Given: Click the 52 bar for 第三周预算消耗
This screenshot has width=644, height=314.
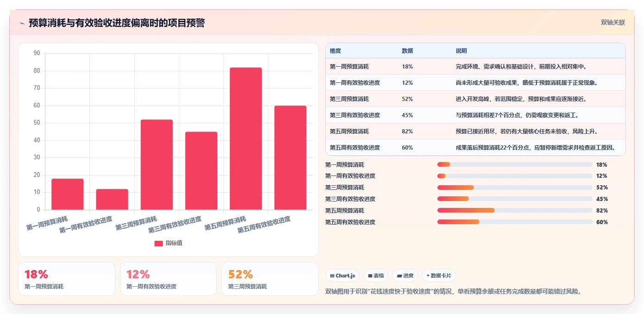Looking at the screenshot, I should (157, 165).
